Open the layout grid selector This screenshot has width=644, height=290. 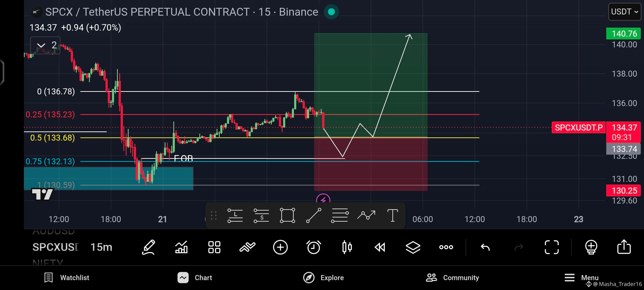[x=215, y=247]
